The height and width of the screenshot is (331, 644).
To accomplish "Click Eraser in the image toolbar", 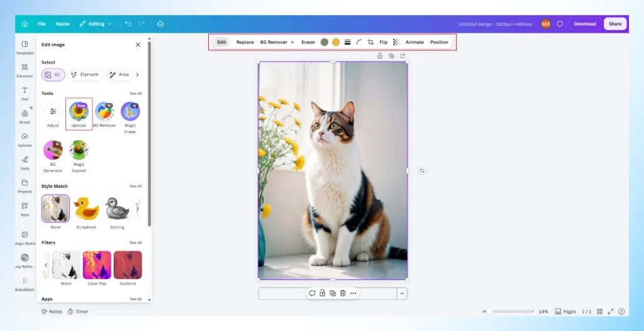I will (x=308, y=42).
